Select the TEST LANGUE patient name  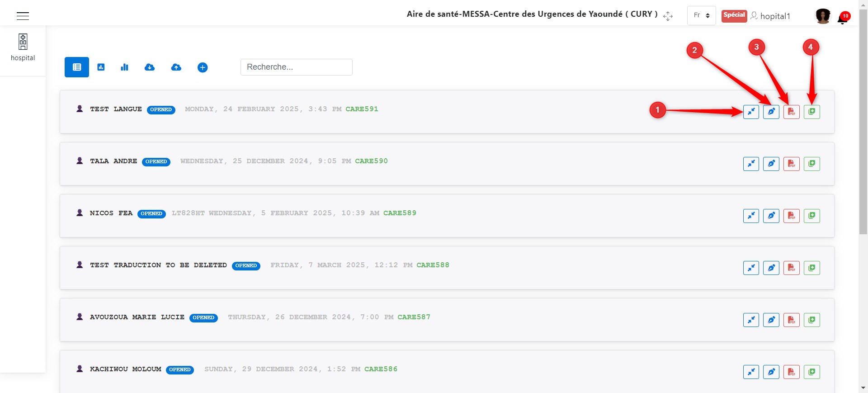click(116, 109)
